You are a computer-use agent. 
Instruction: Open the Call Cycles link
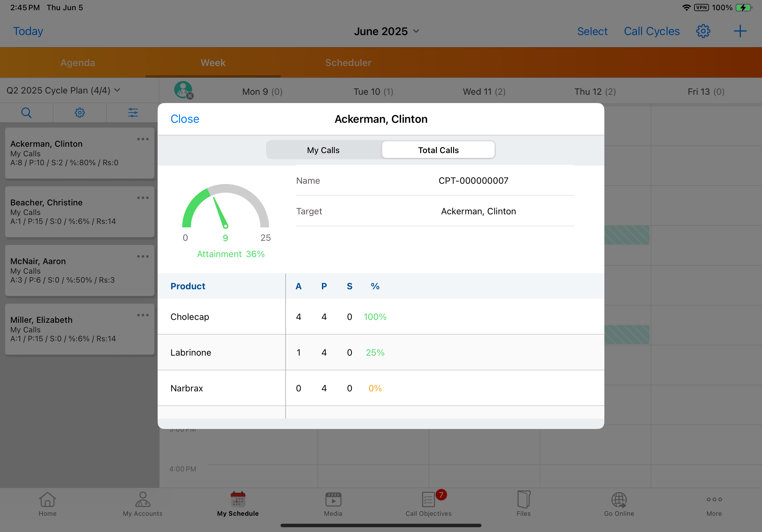coord(652,31)
